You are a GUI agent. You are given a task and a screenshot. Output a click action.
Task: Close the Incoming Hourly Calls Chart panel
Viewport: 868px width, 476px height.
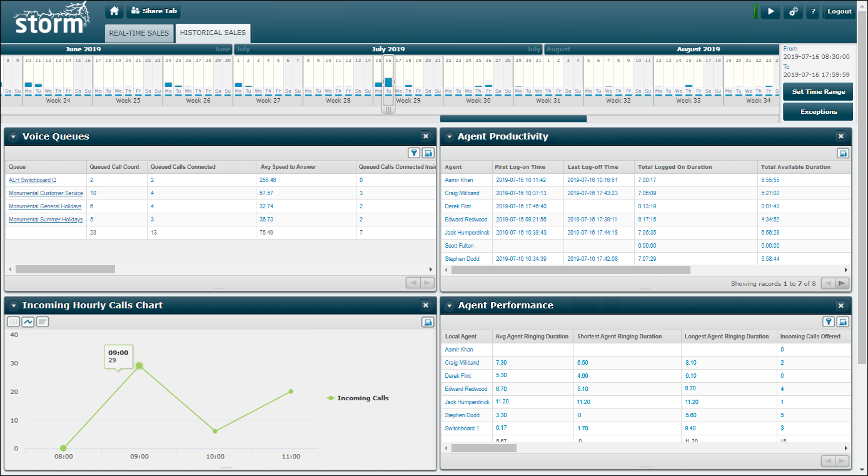[x=426, y=305]
